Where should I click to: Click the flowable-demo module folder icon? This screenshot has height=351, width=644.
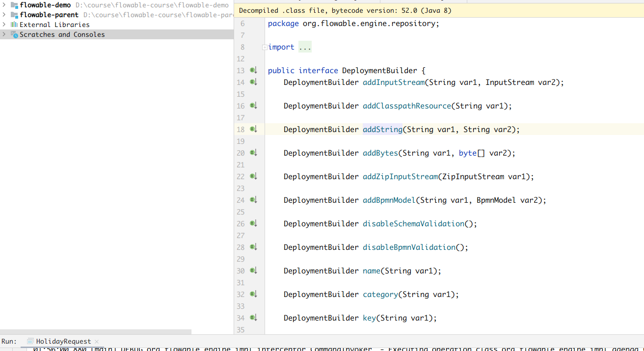pos(14,5)
